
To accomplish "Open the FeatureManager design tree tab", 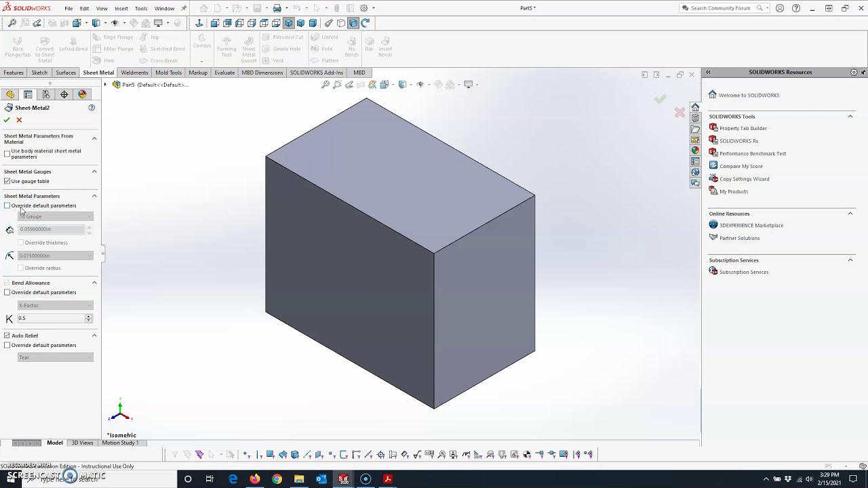I will click(x=10, y=94).
